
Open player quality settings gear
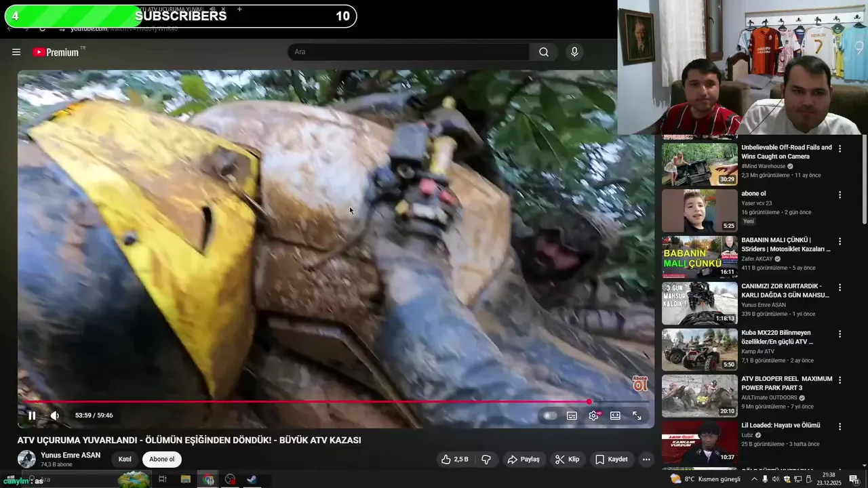pyautogui.click(x=594, y=415)
